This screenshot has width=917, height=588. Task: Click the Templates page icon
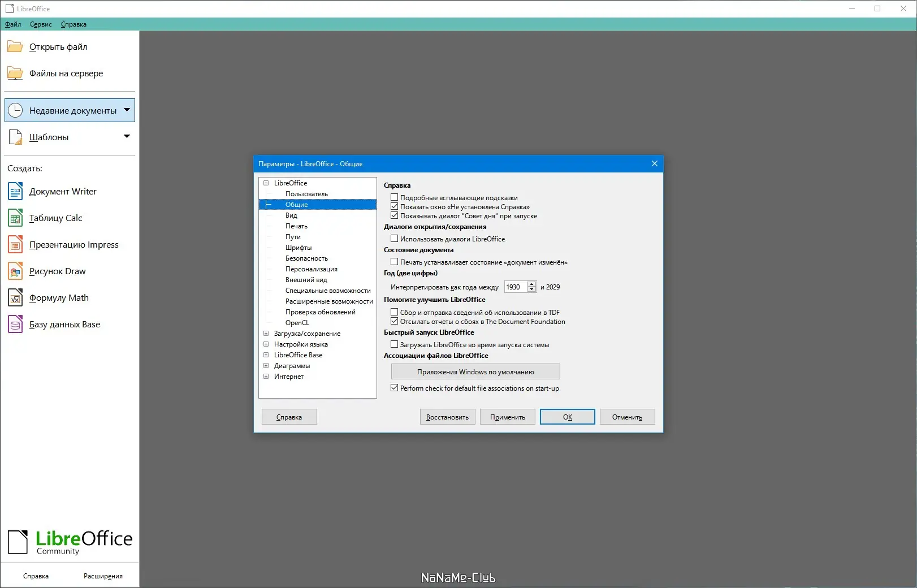[x=15, y=137]
